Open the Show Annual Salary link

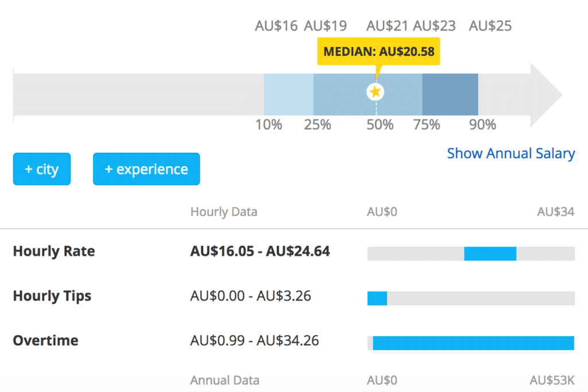[x=510, y=153]
